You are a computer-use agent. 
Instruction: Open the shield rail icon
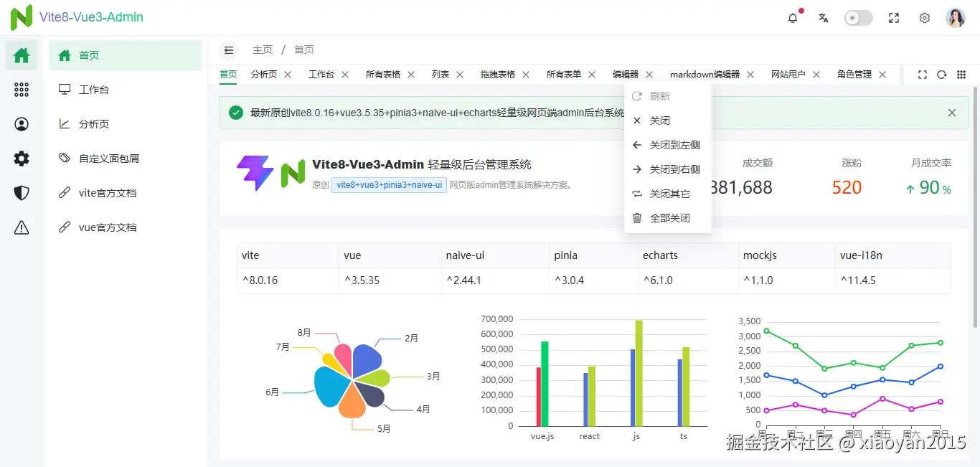(22, 193)
